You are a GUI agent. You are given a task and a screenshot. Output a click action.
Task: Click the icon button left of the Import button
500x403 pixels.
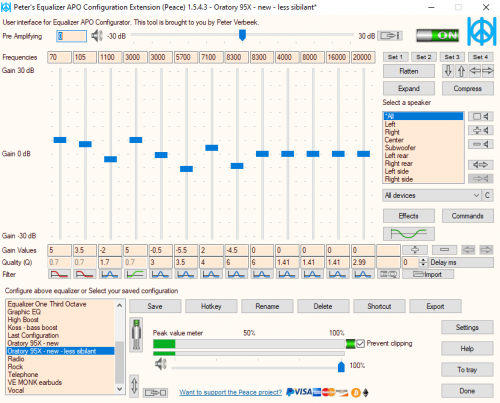pyautogui.click(x=388, y=275)
